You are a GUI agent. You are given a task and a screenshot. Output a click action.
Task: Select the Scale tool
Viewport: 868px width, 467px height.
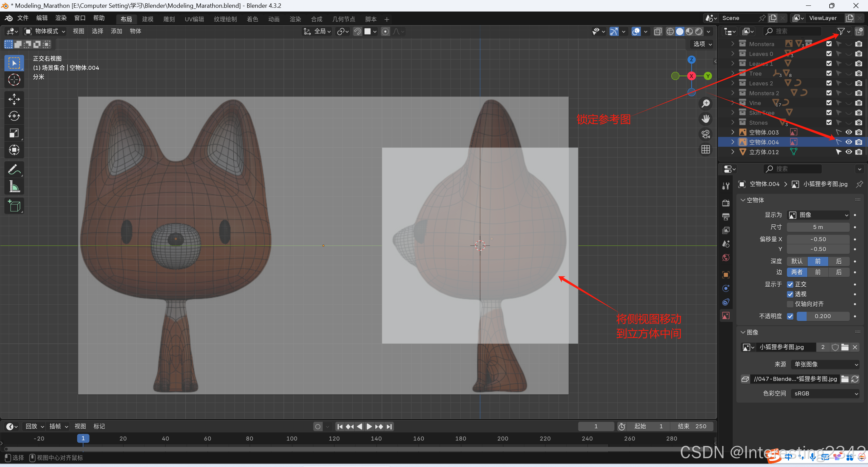[14, 133]
